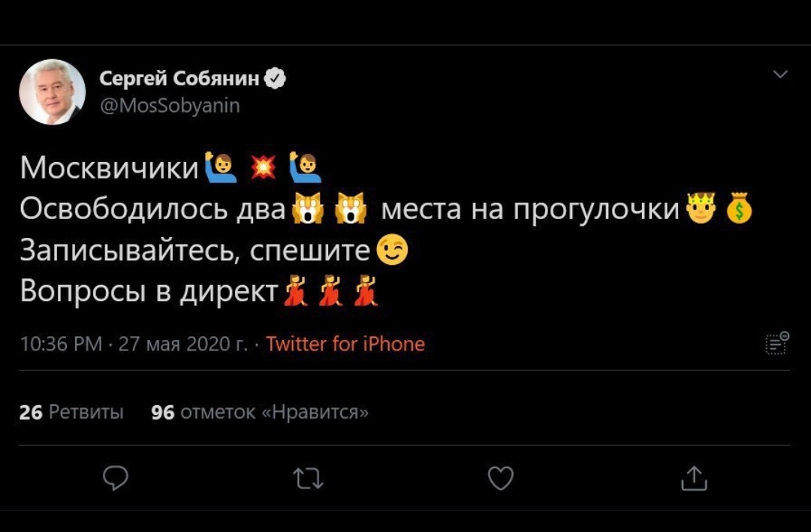This screenshot has width=811, height=532.
Task: Open the tweet options chevron at top right
Action: pyautogui.click(x=779, y=73)
